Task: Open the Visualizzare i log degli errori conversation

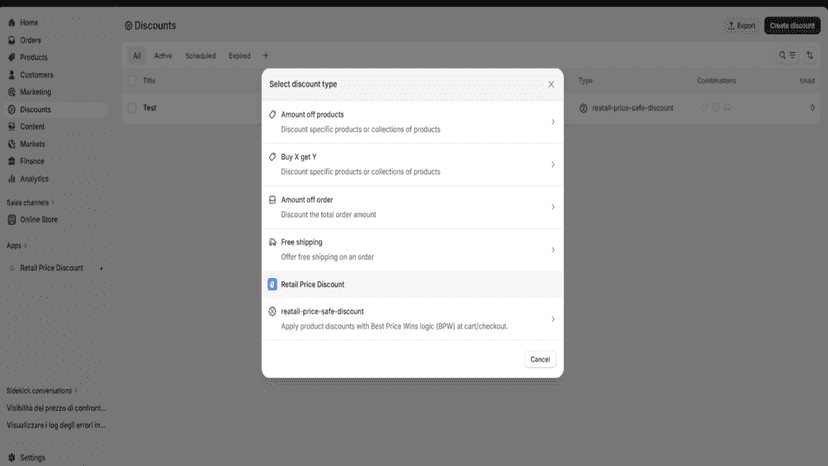Action: pos(56,425)
